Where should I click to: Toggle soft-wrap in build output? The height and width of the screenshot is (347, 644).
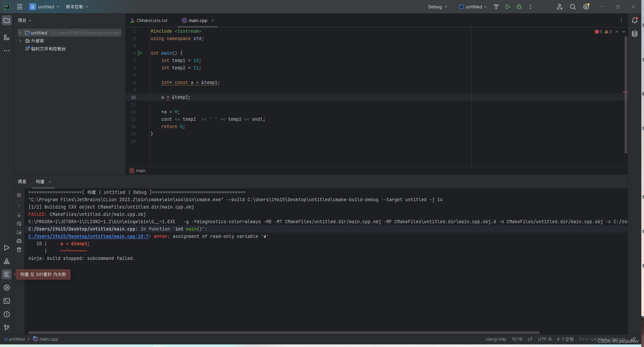click(19, 224)
